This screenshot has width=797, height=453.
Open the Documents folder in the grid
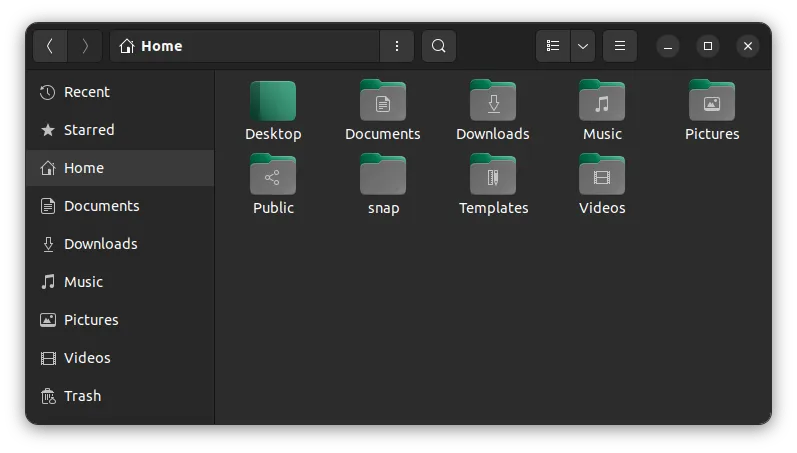pyautogui.click(x=382, y=102)
